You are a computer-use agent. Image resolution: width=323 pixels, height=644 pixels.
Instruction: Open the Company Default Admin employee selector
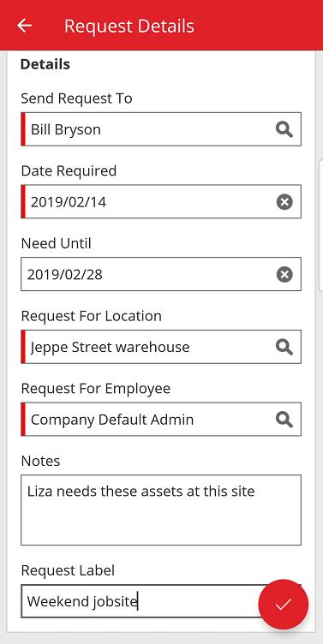(x=161, y=419)
